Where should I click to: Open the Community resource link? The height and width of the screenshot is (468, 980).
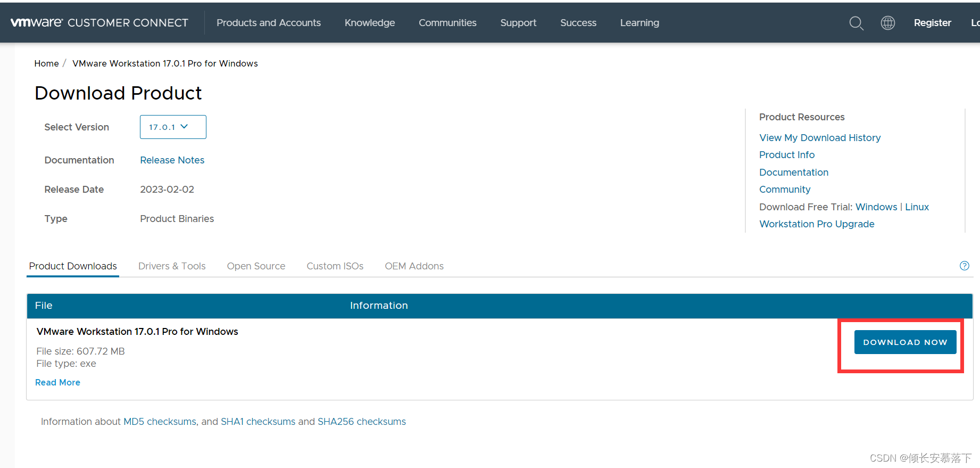(x=785, y=190)
